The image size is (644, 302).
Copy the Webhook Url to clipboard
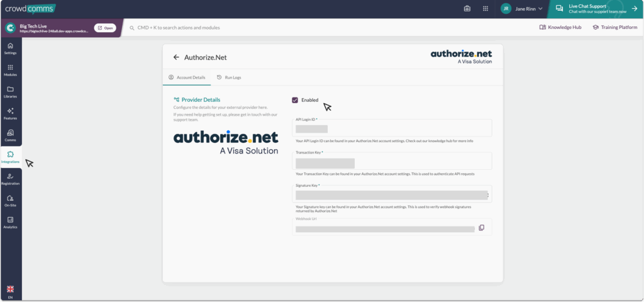(481, 228)
